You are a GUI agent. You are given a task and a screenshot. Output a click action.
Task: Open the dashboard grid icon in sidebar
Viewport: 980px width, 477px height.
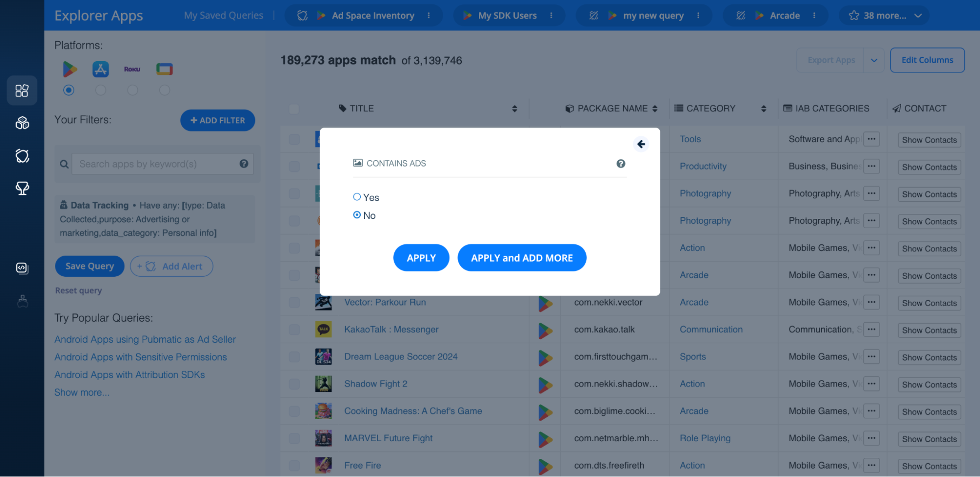coord(22,91)
